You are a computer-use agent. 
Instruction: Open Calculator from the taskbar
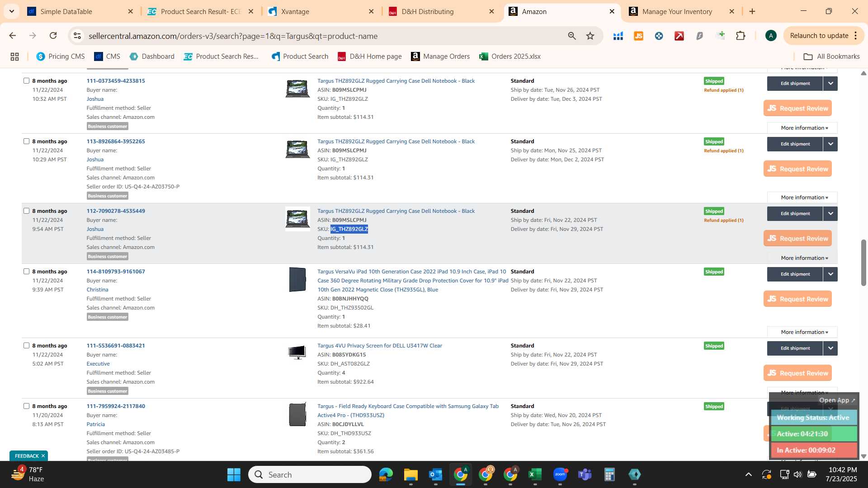609,474
